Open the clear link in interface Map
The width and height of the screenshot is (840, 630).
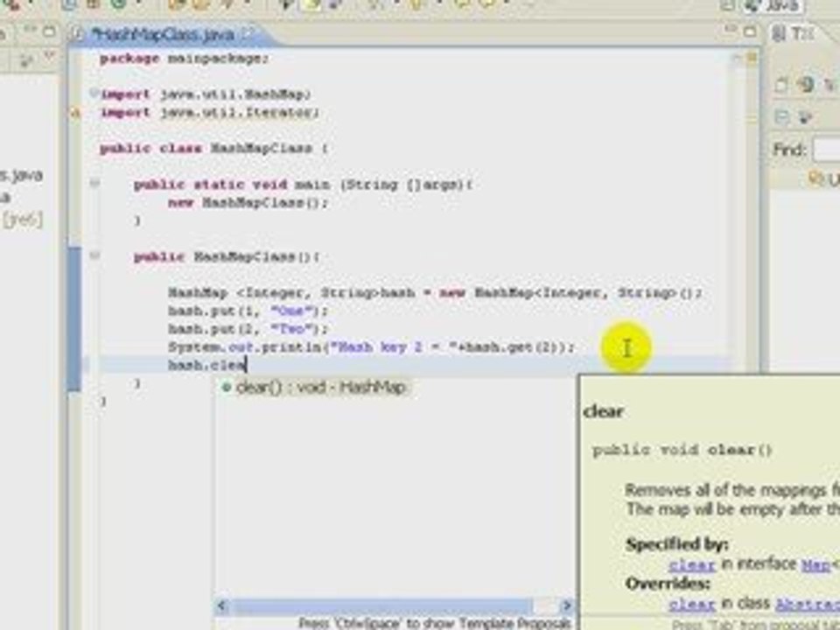click(x=691, y=564)
